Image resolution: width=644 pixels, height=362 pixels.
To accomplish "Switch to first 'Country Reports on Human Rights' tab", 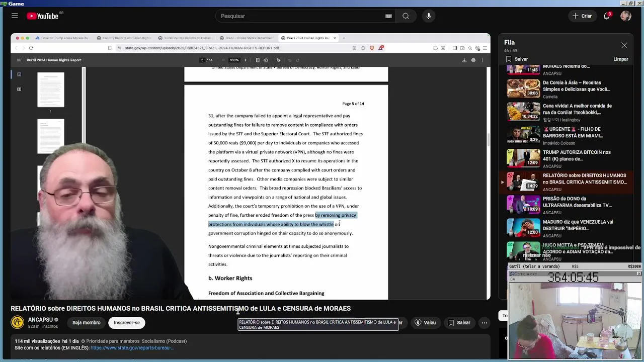I will 123,38.
